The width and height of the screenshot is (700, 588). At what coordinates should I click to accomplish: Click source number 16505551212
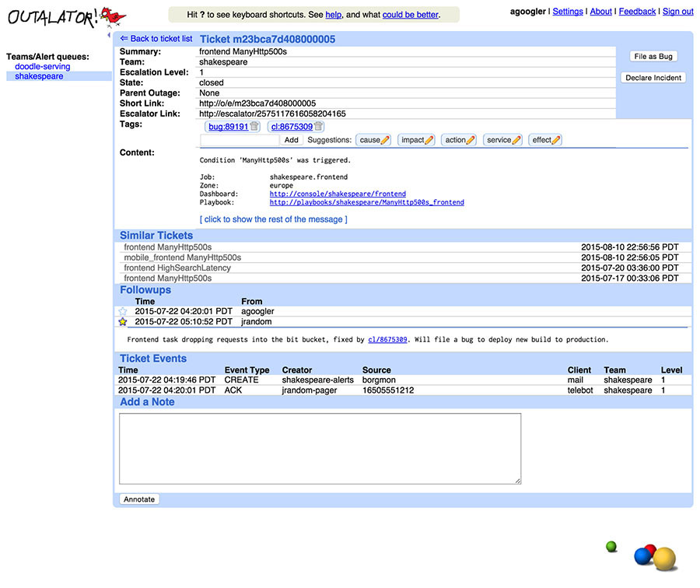point(388,390)
